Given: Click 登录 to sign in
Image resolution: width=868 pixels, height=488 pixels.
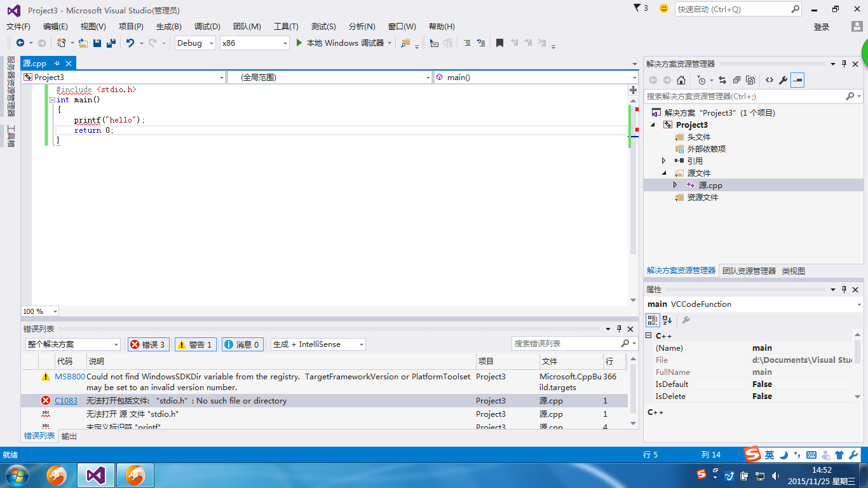Looking at the screenshot, I should click(x=822, y=27).
